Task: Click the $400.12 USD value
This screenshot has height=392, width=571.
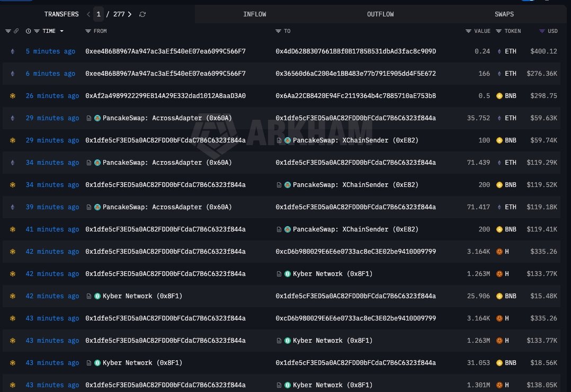Action: coord(543,51)
